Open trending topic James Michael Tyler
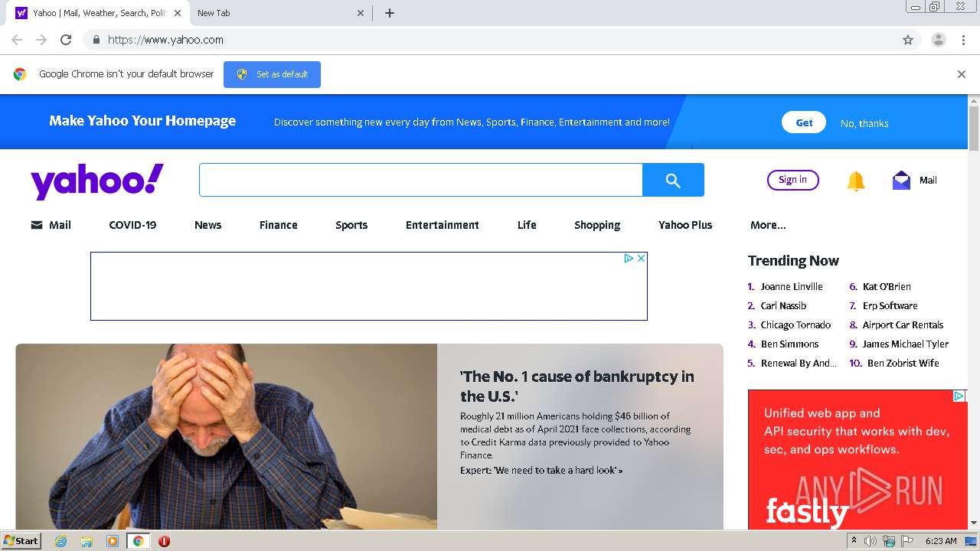This screenshot has height=551, width=980. click(905, 344)
